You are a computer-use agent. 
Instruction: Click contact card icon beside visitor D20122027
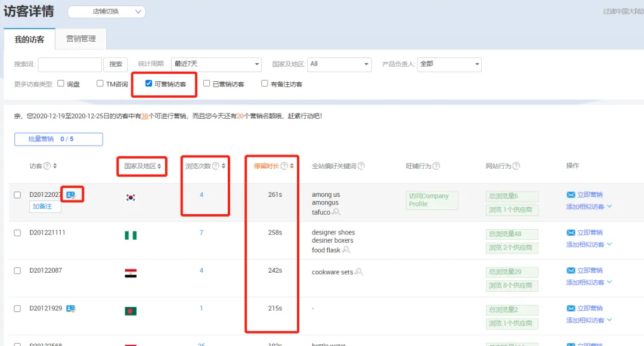click(x=70, y=195)
